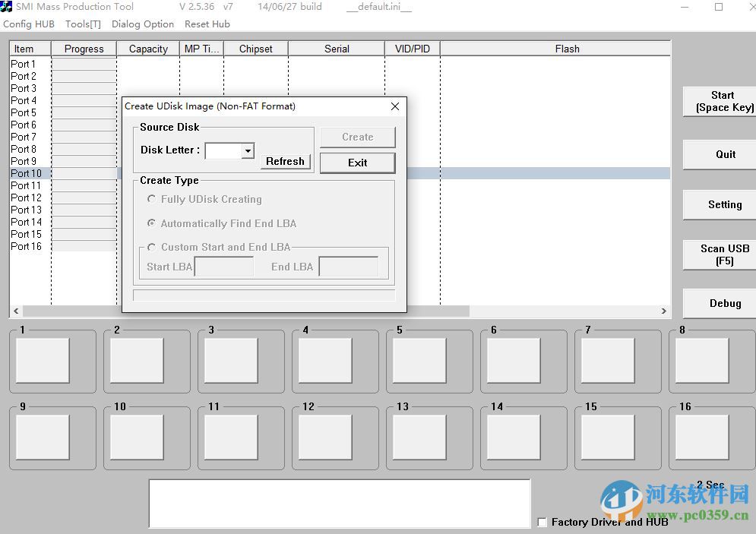
Task: Click port slot box 1
Action: [x=43, y=361]
